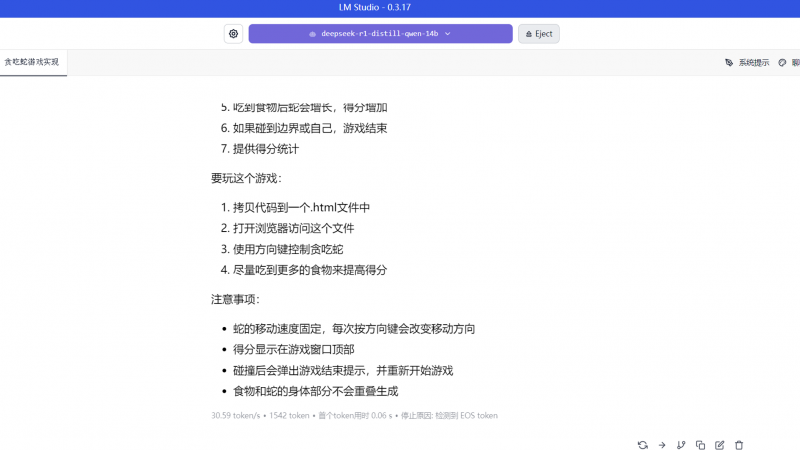This screenshot has height=450, width=800.
Task: Click the LM Studio title bar text
Action: point(399,7)
